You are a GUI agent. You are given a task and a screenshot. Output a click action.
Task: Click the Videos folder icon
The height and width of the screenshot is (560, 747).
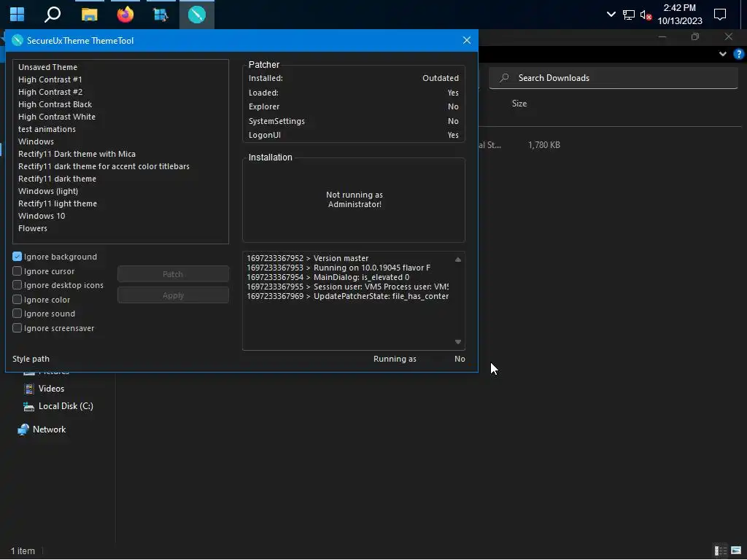click(x=29, y=389)
